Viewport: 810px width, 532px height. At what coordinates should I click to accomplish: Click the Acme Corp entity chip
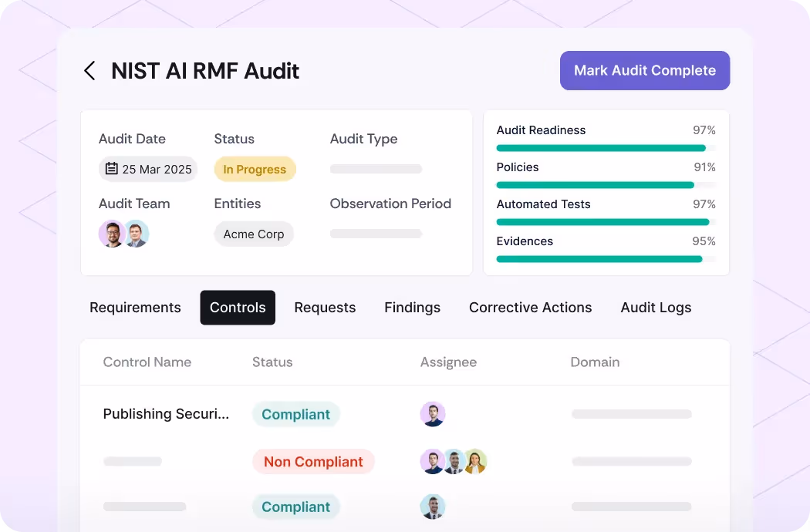coord(254,234)
